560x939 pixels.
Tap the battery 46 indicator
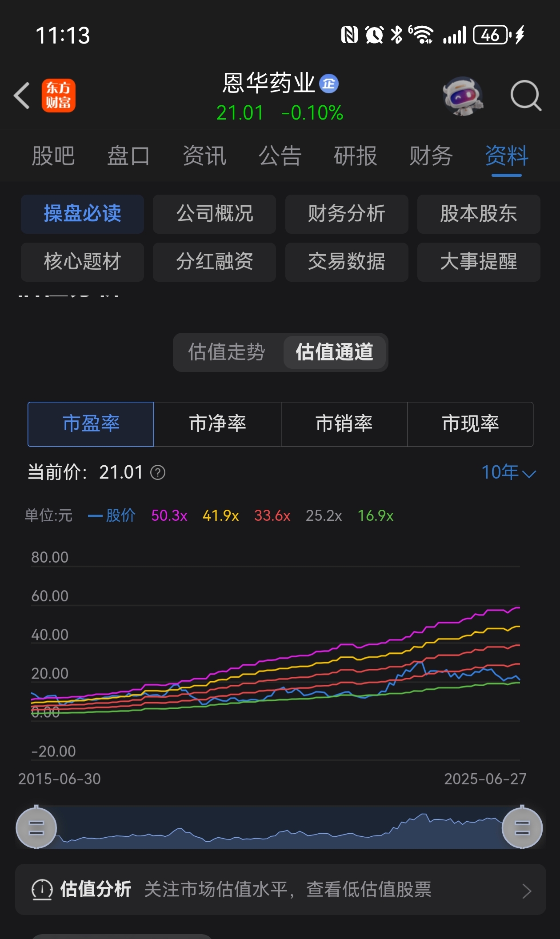coord(492,35)
